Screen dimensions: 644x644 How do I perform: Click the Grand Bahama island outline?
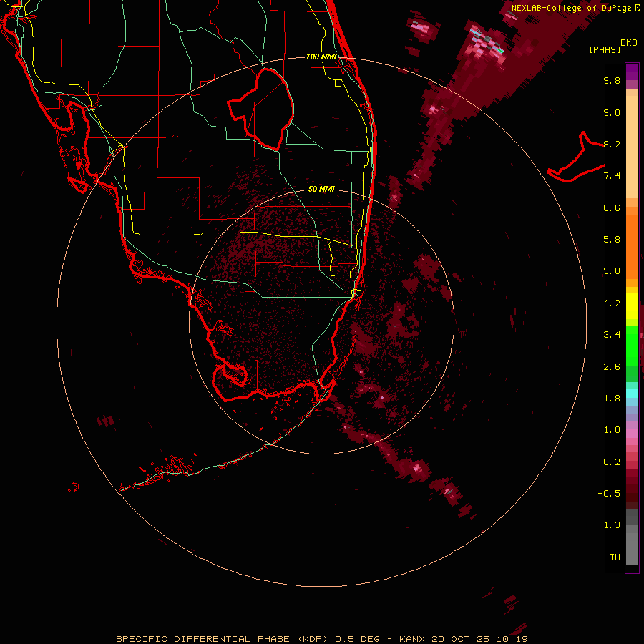click(x=576, y=158)
